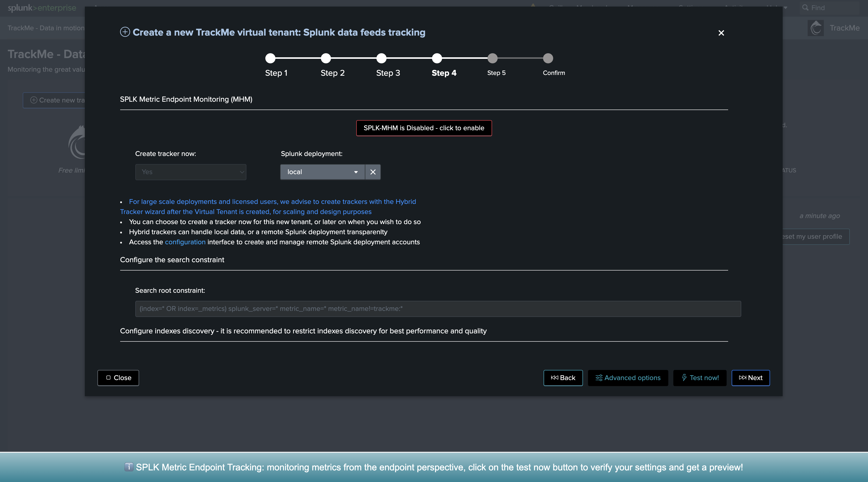Click the splunk>enterprise logo
The height and width of the screenshot is (482, 868).
(42, 8)
